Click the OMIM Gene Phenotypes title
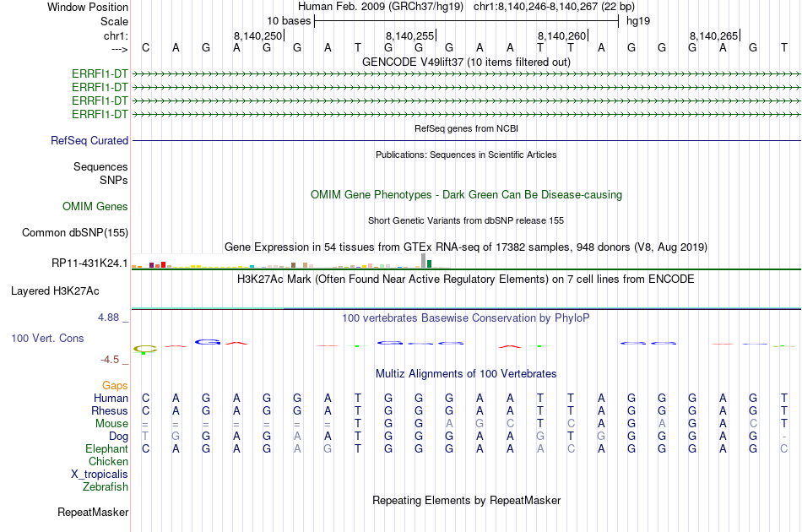Screen dimensions: 802x532 (466, 195)
